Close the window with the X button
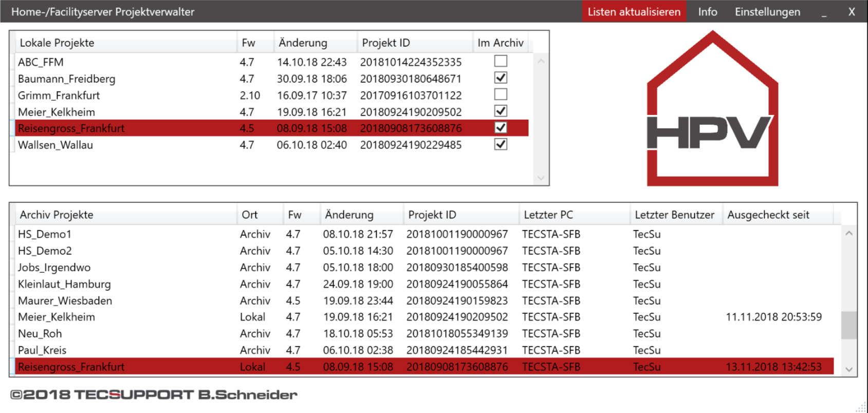This screenshot has width=868, height=413. tap(852, 12)
